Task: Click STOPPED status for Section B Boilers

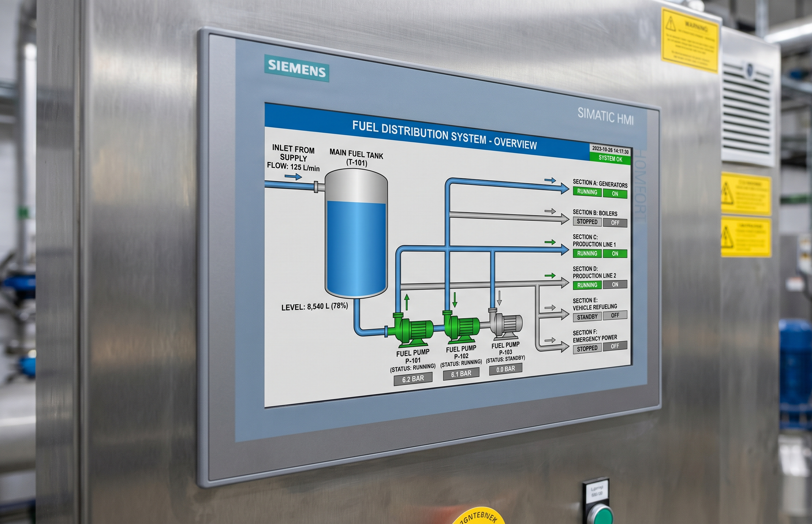Action: (x=587, y=221)
